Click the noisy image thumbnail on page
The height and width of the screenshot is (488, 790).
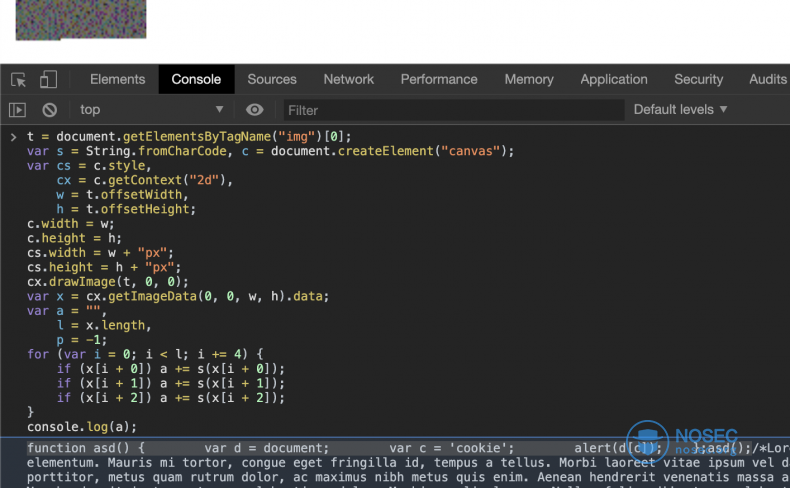point(81,19)
